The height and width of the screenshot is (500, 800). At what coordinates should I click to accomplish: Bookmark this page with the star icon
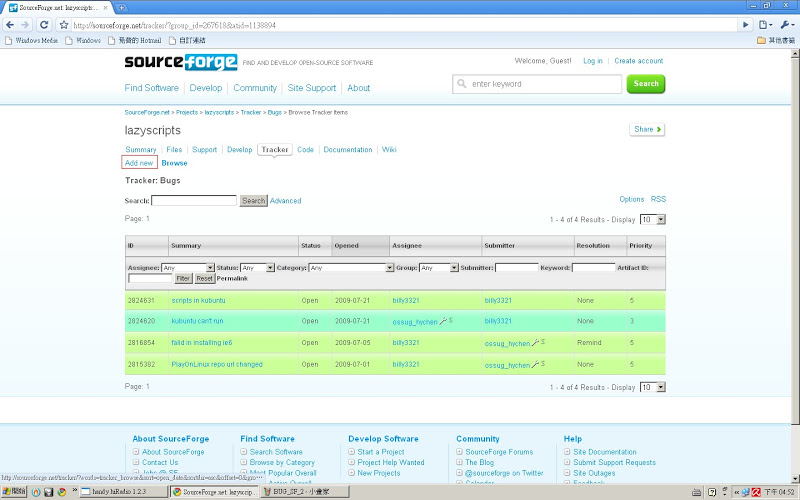pos(63,24)
